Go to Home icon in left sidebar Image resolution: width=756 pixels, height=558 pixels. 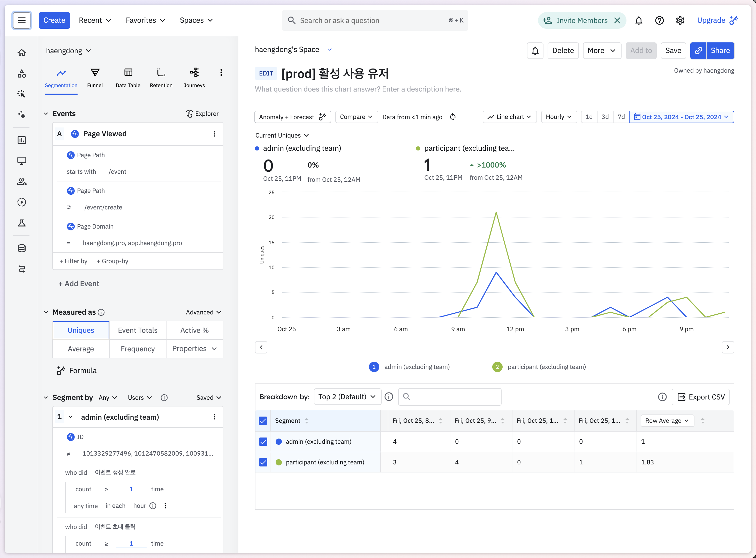[22, 53]
